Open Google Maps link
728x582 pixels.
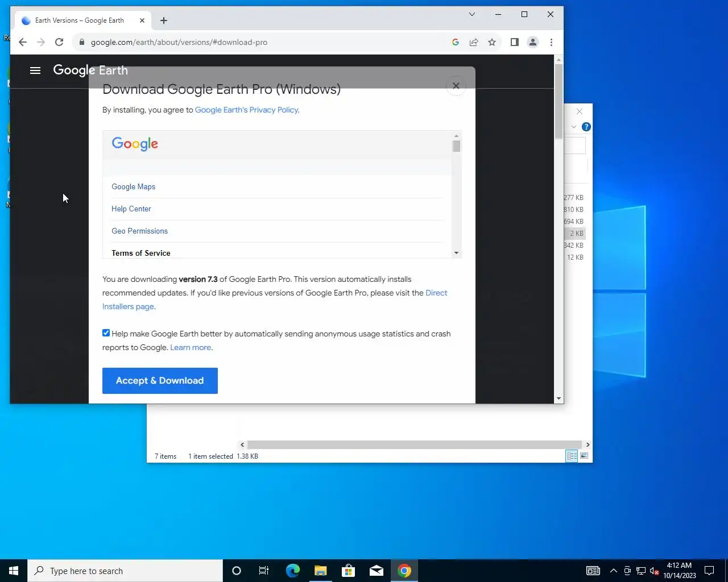[x=133, y=186]
